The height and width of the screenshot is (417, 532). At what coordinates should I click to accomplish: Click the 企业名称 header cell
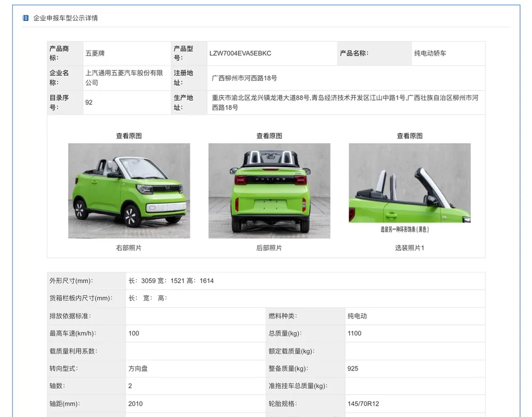[65, 78]
